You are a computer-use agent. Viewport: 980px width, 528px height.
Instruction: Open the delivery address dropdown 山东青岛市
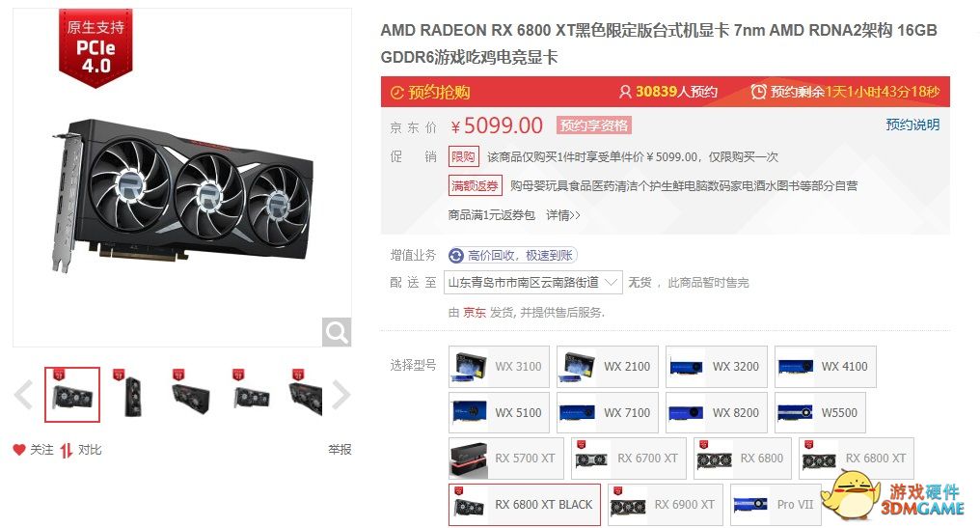533,283
